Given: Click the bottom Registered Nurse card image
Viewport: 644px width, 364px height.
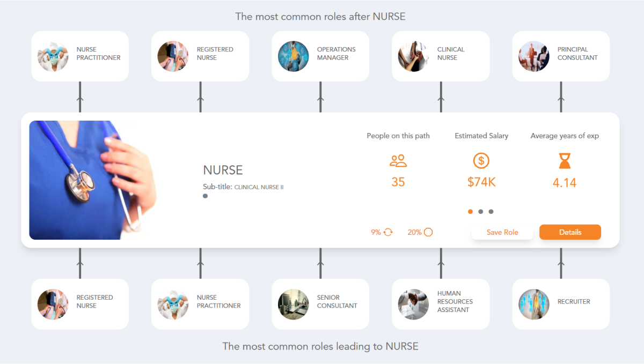Looking at the screenshot, I should (53, 304).
